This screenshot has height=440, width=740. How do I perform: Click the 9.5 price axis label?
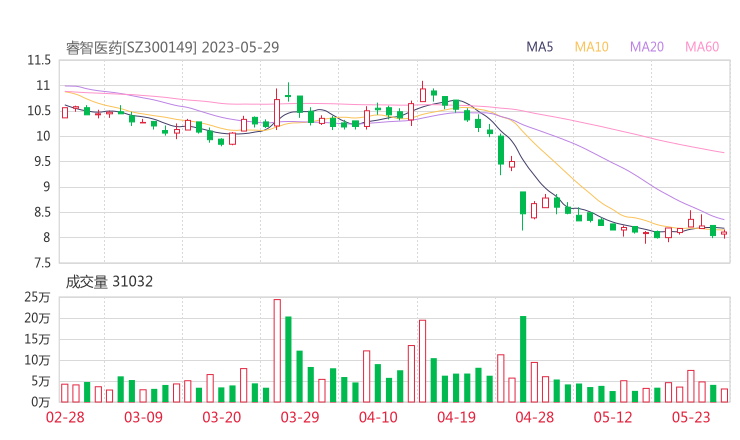tap(41, 162)
